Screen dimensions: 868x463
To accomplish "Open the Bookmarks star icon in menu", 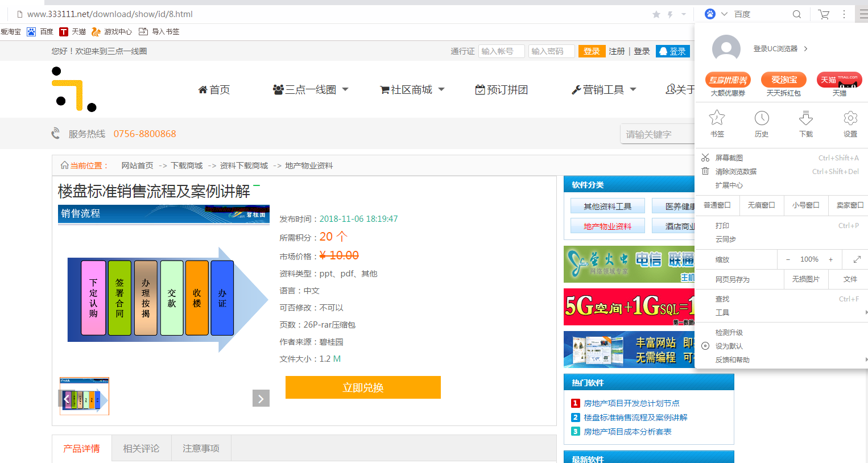I will 717,118.
